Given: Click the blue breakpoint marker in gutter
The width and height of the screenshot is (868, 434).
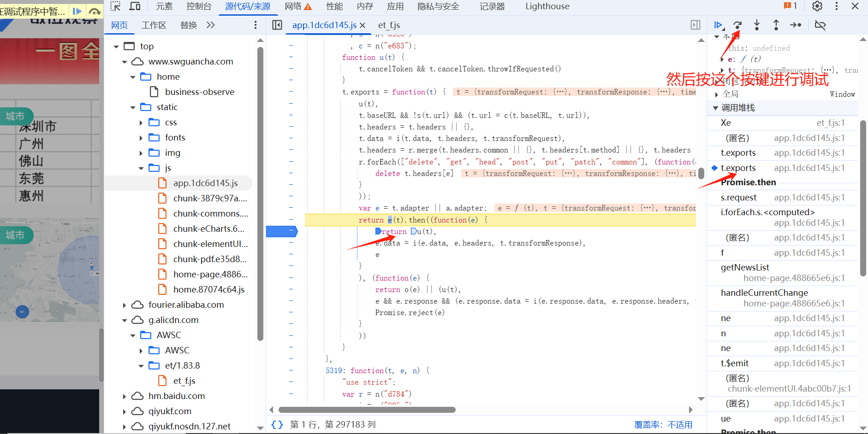Looking at the screenshot, I should [x=281, y=231].
